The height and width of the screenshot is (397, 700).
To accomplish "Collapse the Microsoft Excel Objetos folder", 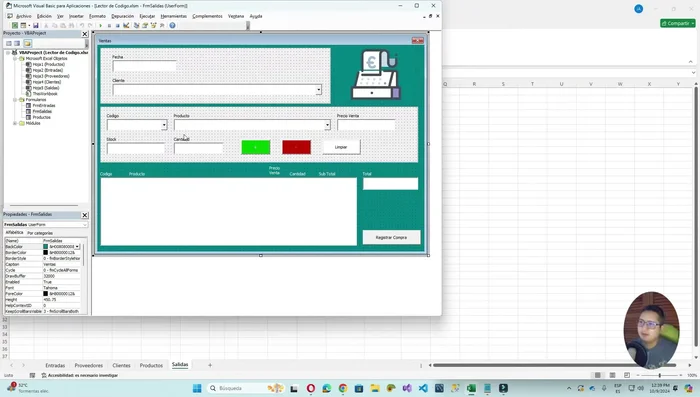I will click(15, 59).
